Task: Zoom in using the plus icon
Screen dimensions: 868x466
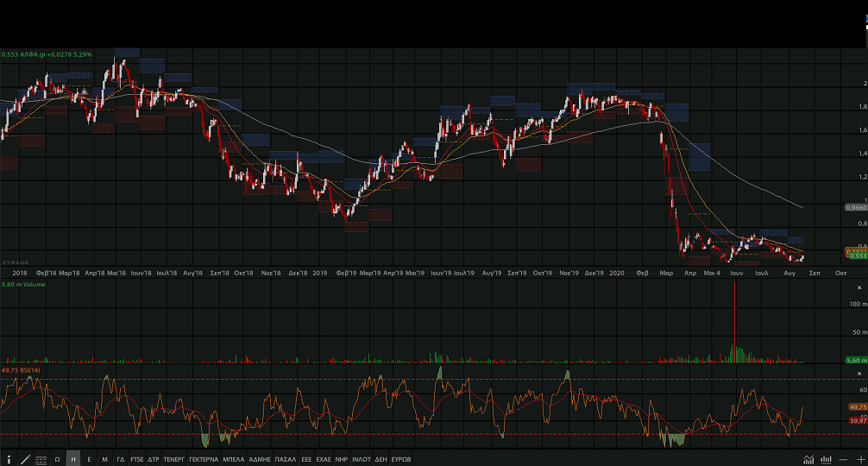Action: pos(859,459)
